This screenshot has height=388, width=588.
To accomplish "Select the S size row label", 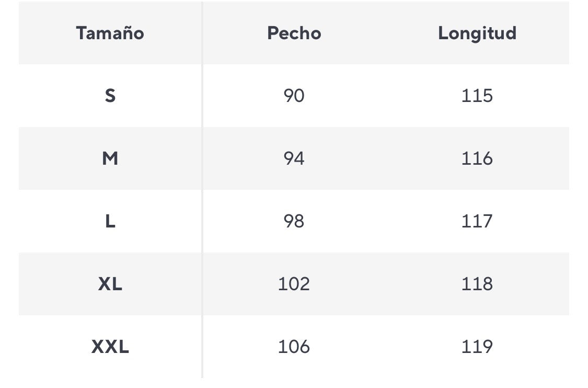I will click(x=110, y=96).
